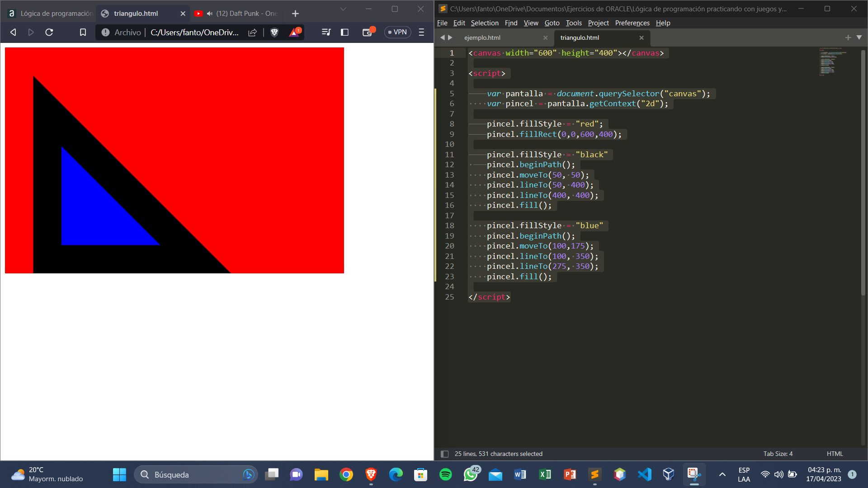
Task: Open the Help menu
Action: coord(663,23)
